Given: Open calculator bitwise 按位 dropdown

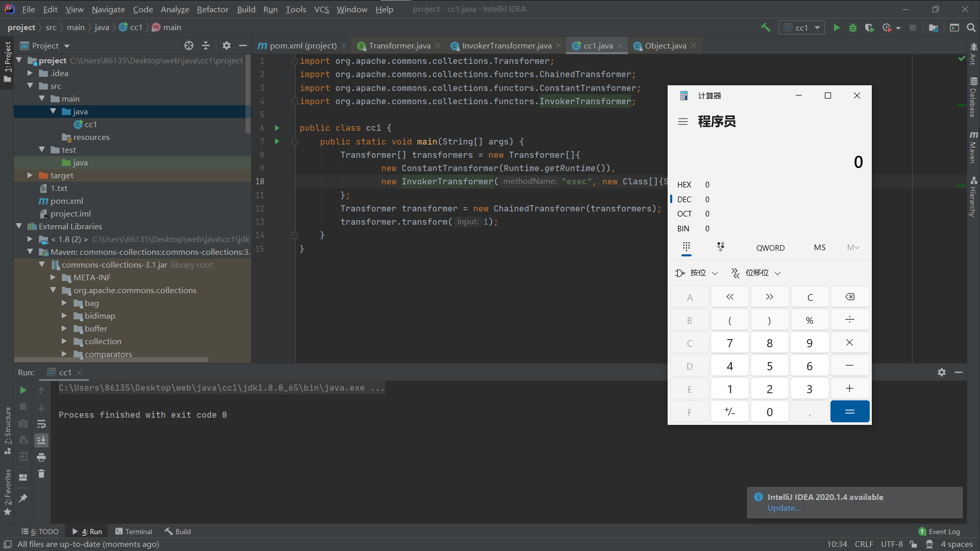Looking at the screenshot, I should pos(696,273).
